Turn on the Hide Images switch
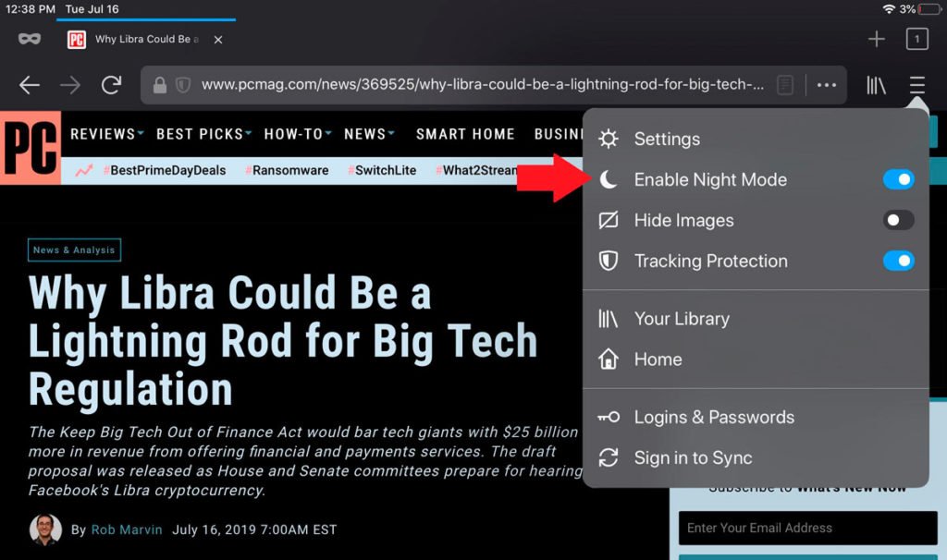The height and width of the screenshot is (560, 947). point(898,220)
